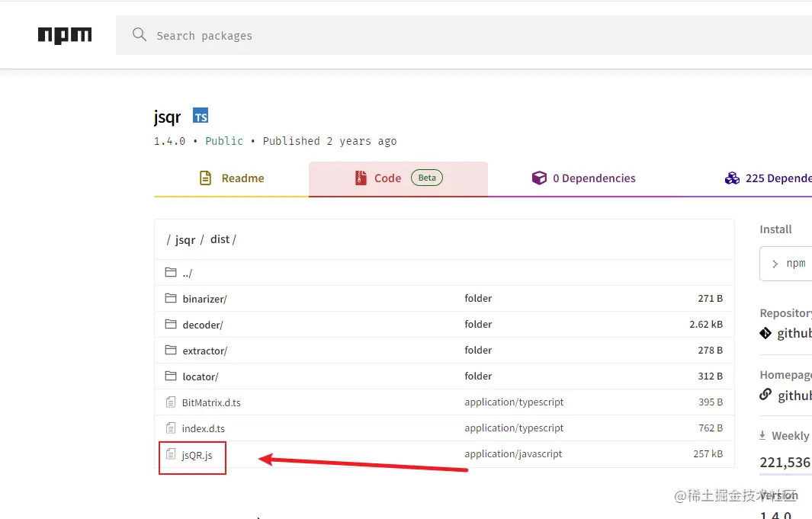
Task: Open the Repository github link
Action: click(794, 333)
